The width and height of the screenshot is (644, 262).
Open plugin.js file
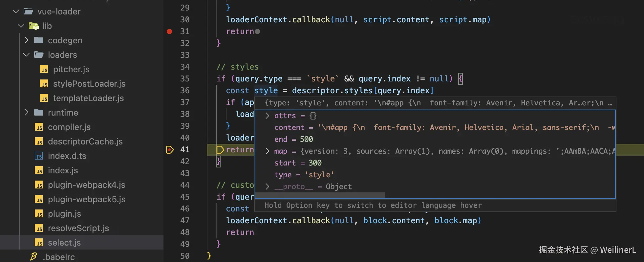(x=65, y=214)
